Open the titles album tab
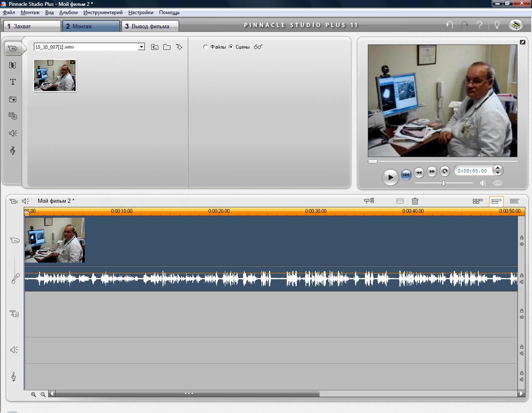 tap(13, 82)
